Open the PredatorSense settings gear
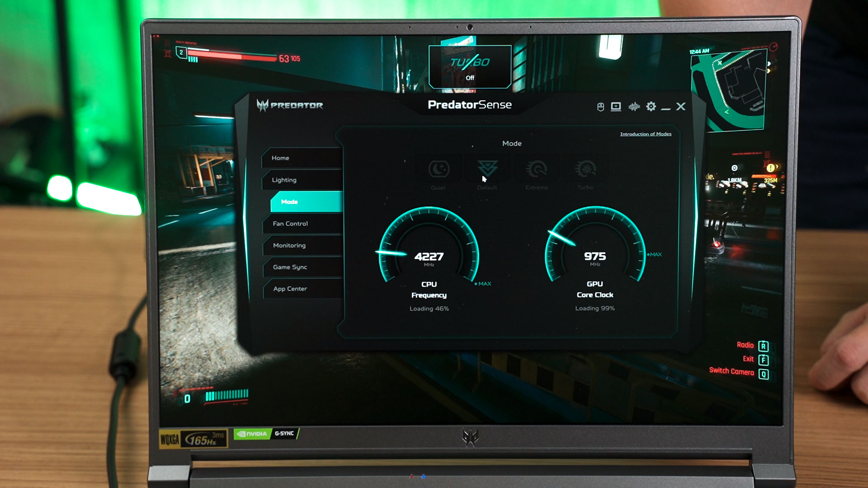 [x=651, y=107]
